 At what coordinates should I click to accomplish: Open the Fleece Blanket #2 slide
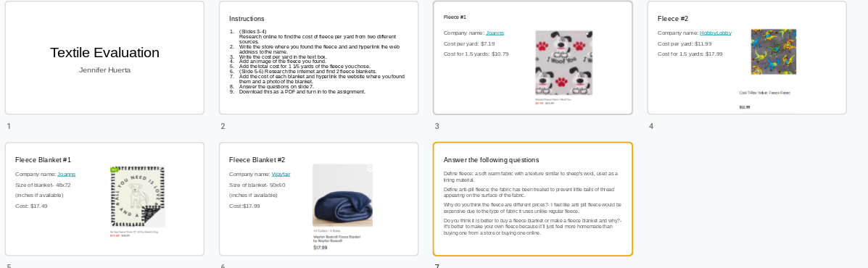point(318,199)
